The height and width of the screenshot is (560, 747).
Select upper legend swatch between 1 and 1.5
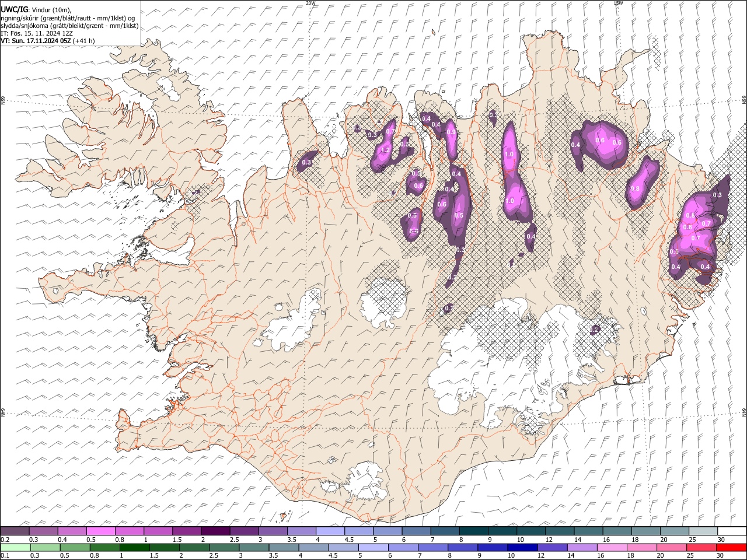[x=158, y=531]
